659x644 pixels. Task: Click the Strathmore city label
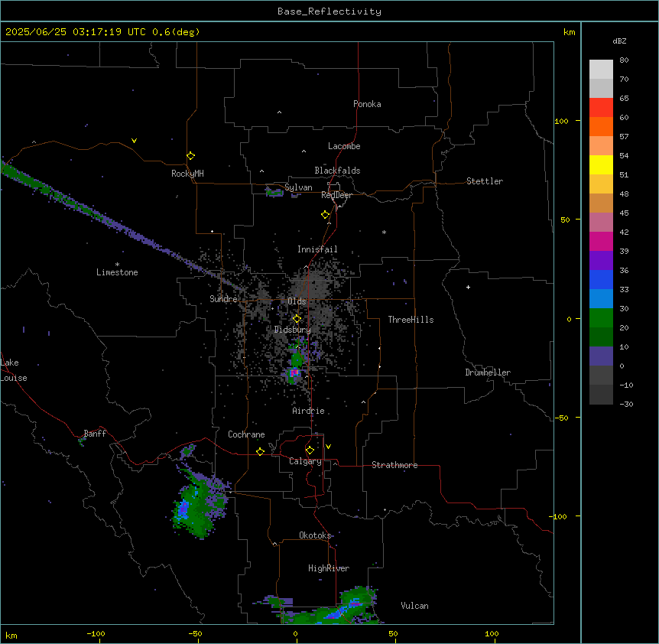click(394, 465)
